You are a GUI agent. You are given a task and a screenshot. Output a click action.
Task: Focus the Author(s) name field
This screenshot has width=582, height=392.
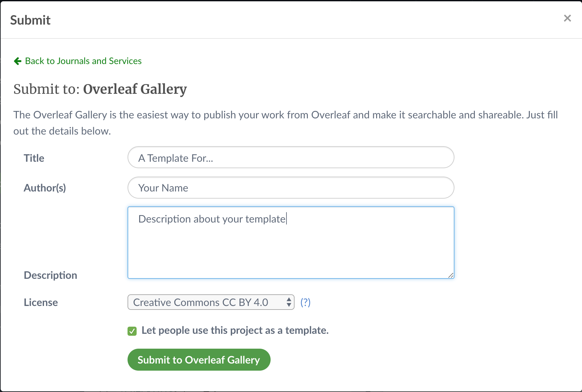coord(290,188)
